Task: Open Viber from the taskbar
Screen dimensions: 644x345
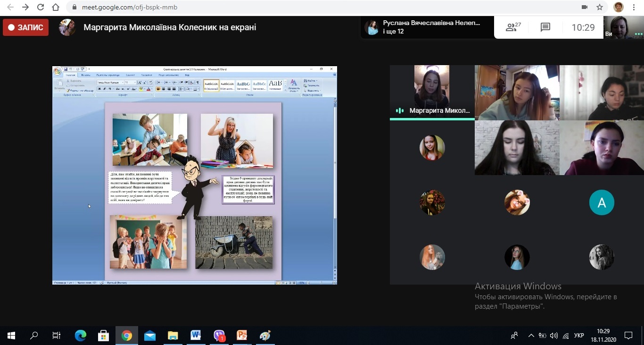Action: pyautogui.click(x=219, y=336)
